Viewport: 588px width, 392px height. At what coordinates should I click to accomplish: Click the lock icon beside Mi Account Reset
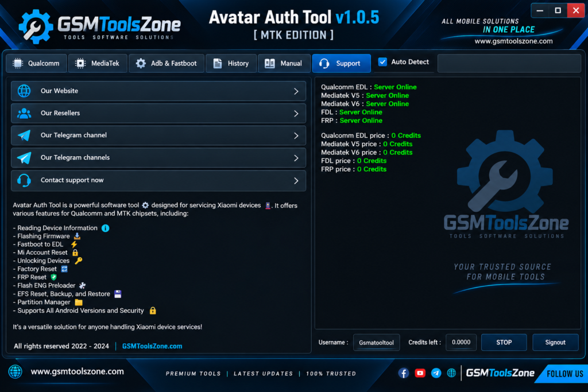[x=75, y=253]
